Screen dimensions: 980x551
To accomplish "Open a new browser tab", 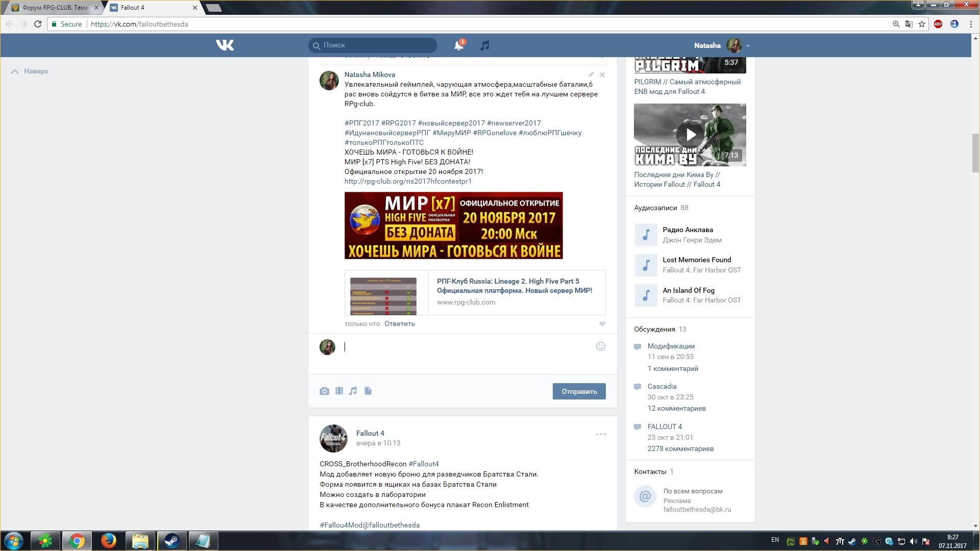I will click(214, 8).
